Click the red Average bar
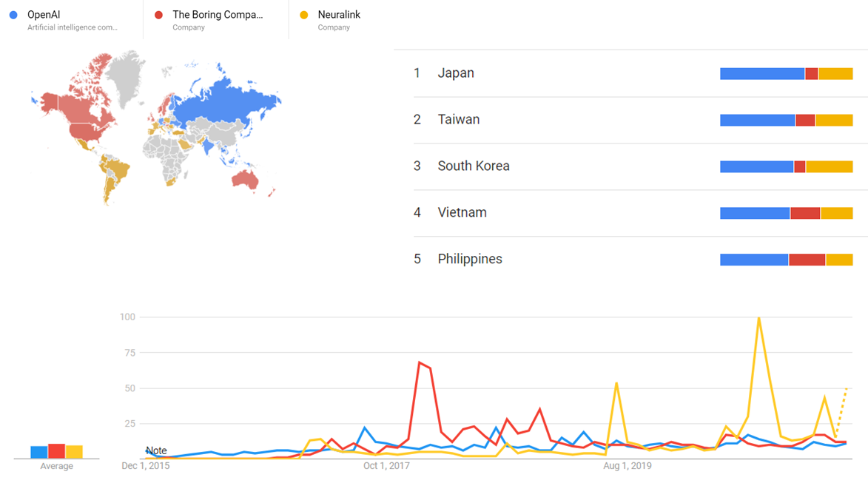This screenshot has width=868, height=483. [x=56, y=451]
